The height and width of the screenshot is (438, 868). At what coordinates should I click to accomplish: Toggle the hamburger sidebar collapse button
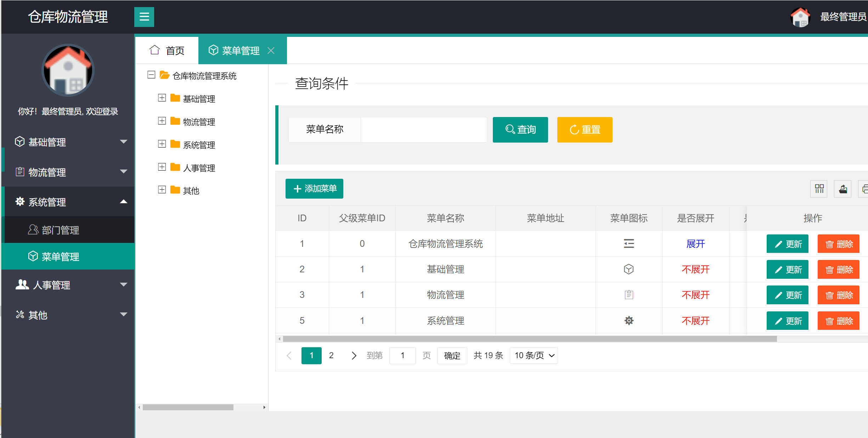(x=144, y=17)
